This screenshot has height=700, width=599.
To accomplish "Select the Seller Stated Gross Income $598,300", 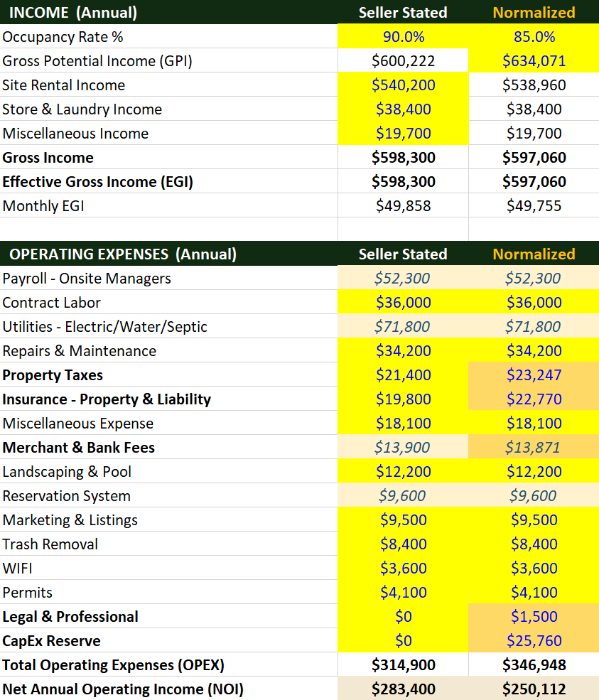I will point(403,157).
